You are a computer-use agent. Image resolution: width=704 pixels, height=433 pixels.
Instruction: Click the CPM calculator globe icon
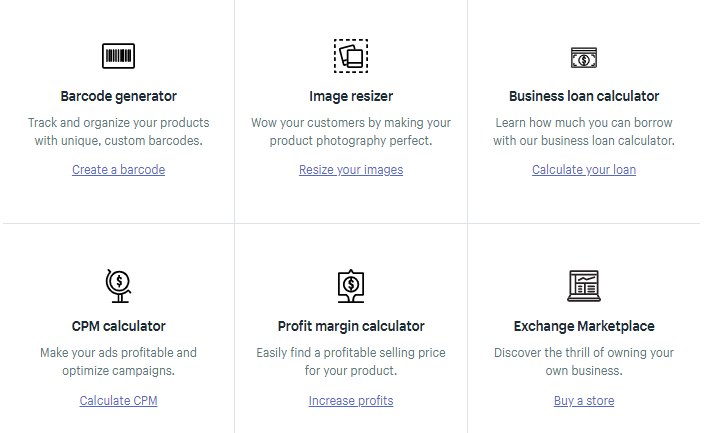coord(118,286)
